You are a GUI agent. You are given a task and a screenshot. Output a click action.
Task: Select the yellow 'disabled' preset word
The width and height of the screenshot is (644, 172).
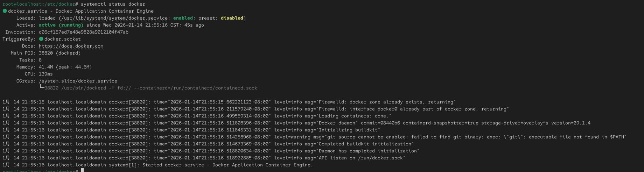[x=232, y=18]
